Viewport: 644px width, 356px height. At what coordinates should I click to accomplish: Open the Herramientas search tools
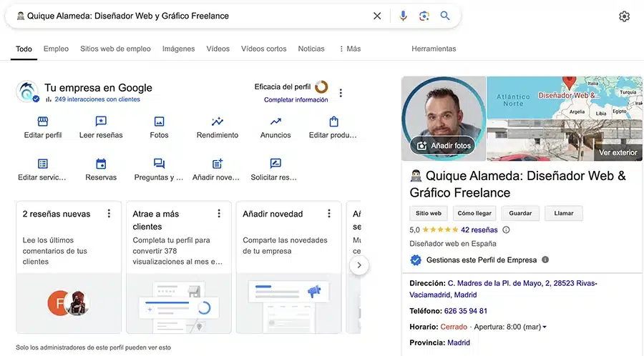[x=434, y=49]
